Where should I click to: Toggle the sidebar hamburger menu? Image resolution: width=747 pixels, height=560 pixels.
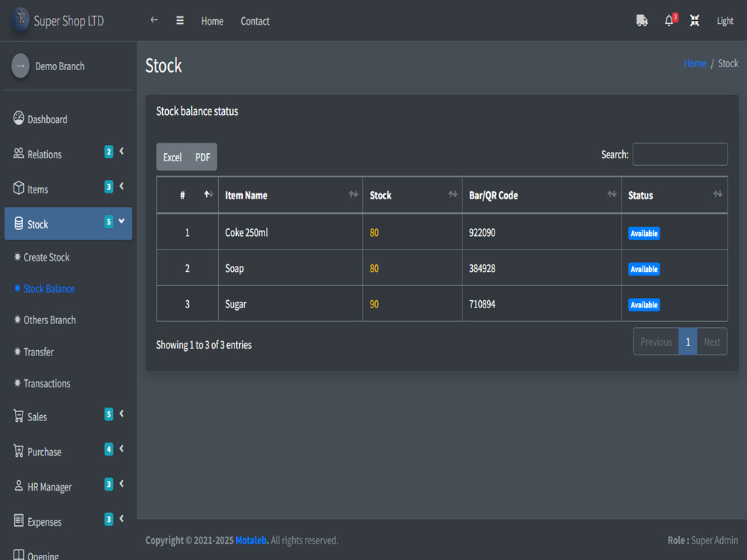[179, 20]
